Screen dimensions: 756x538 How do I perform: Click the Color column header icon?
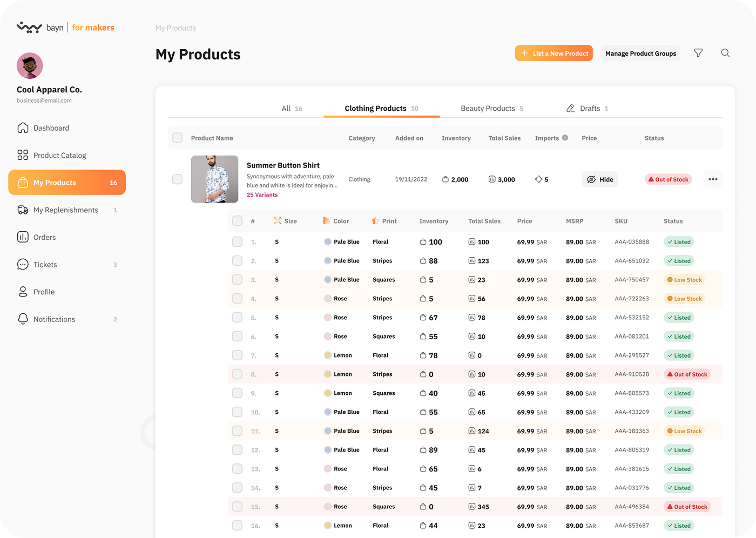pyautogui.click(x=326, y=221)
